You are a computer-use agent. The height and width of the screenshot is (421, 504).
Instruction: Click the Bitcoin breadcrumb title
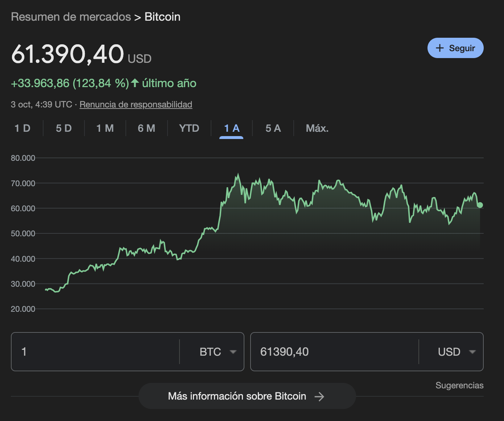click(x=162, y=17)
